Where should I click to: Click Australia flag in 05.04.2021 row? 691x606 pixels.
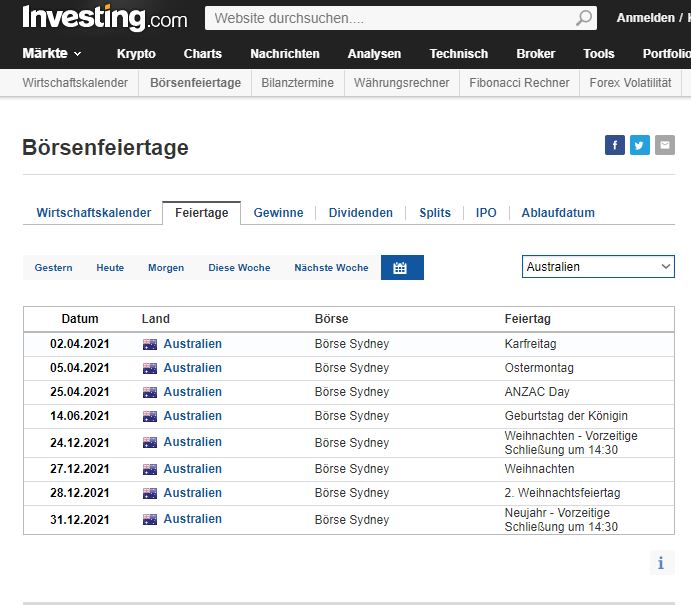click(150, 368)
